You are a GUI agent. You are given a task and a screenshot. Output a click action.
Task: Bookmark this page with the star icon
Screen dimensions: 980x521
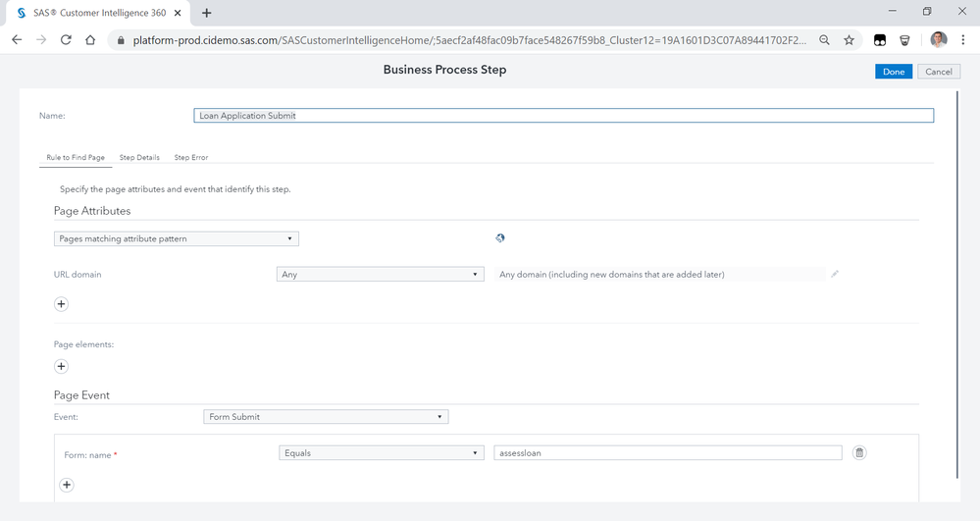(849, 40)
